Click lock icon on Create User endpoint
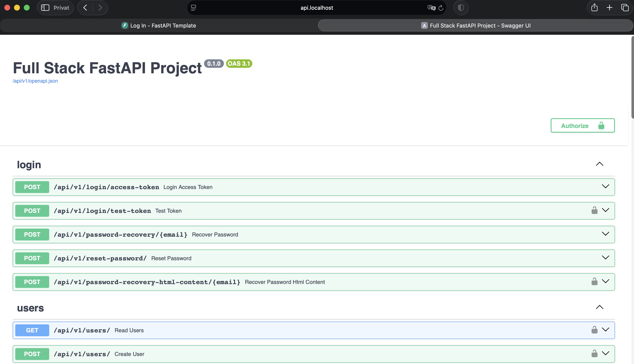The width and height of the screenshot is (634, 364). pyautogui.click(x=594, y=353)
